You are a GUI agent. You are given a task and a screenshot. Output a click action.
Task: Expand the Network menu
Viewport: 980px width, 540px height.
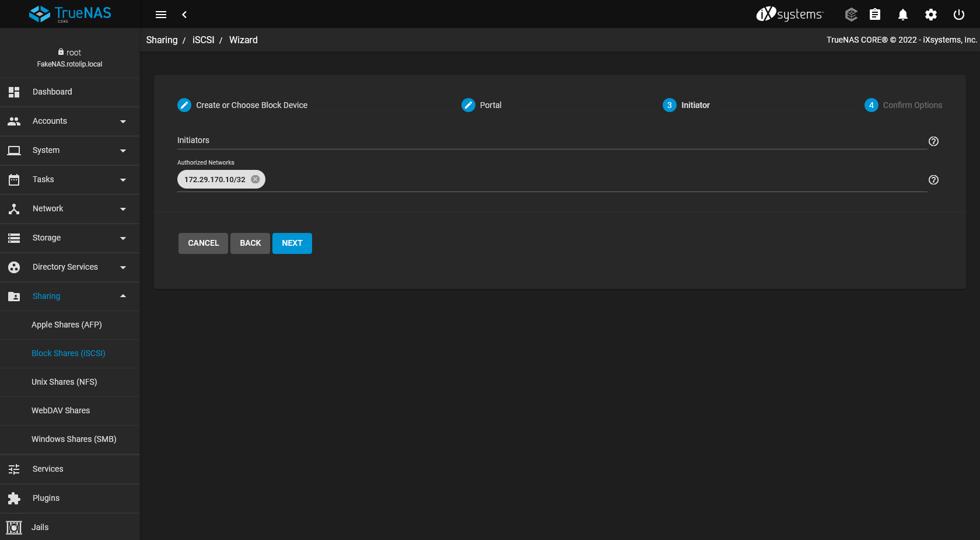coord(70,209)
